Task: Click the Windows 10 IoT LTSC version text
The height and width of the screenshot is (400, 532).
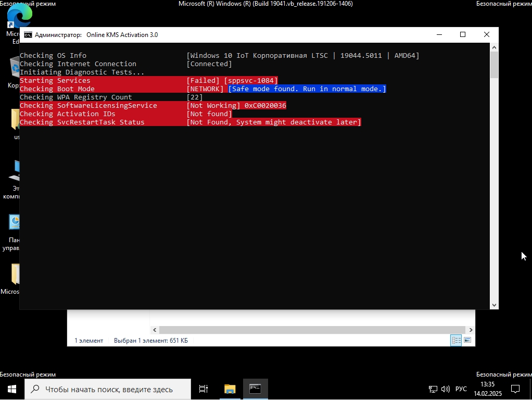Action: coord(302,55)
